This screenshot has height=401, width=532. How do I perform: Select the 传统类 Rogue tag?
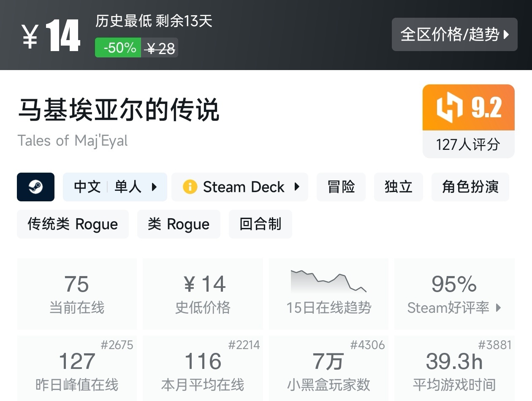(73, 224)
